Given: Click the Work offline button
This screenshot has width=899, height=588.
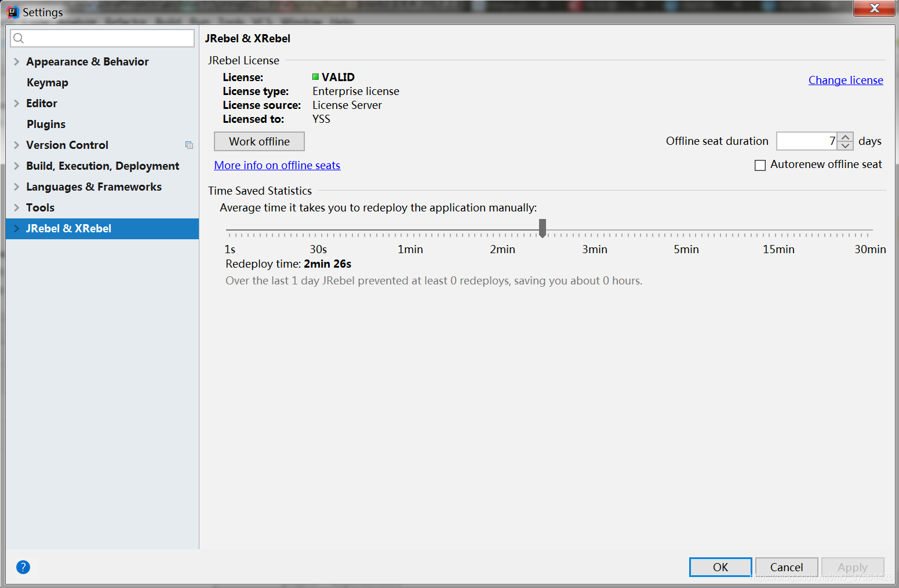Looking at the screenshot, I should click(x=259, y=141).
